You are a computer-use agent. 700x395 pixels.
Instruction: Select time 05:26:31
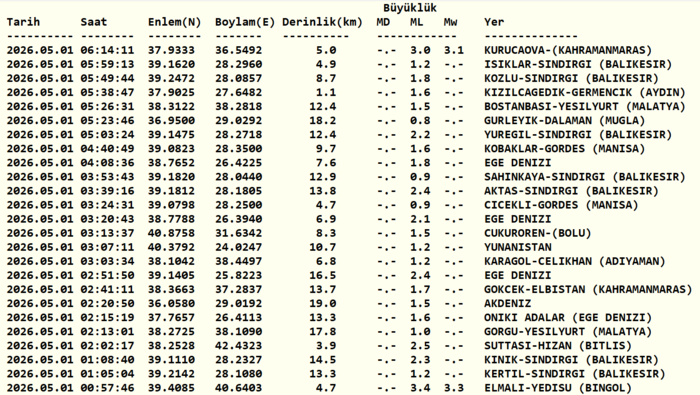107,107
